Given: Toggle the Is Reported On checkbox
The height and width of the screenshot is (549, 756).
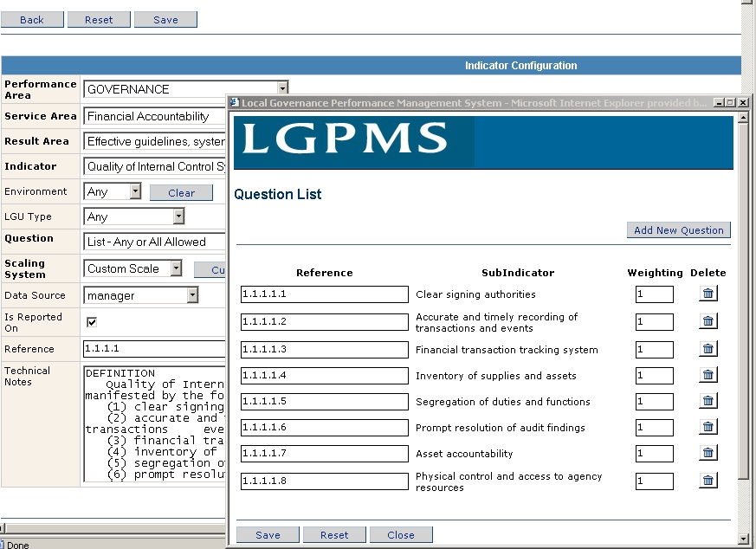Looking at the screenshot, I should [x=92, y=322].
